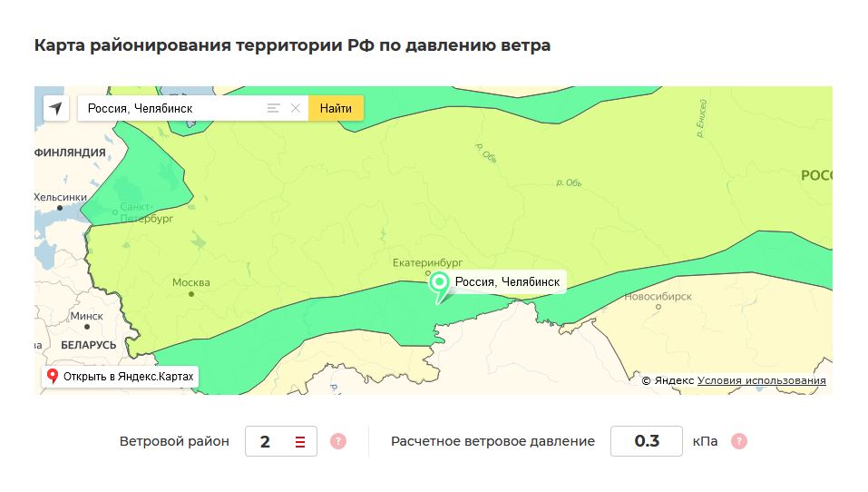Screen dimensions: 868x492
Task: Click the red menu icon in Ветровой район box
Action: (x=300, y=442)
